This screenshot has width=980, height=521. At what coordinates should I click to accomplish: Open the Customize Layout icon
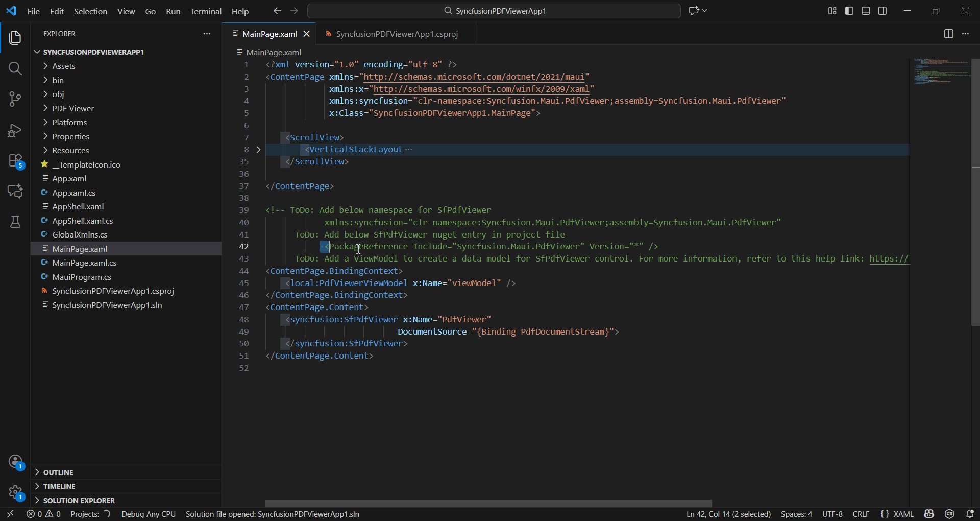[x=832, y=11]
